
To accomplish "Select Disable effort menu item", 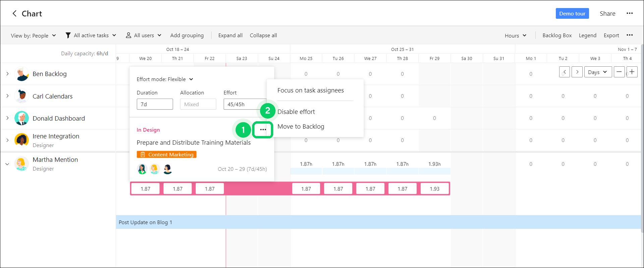I will click(296, 112).
